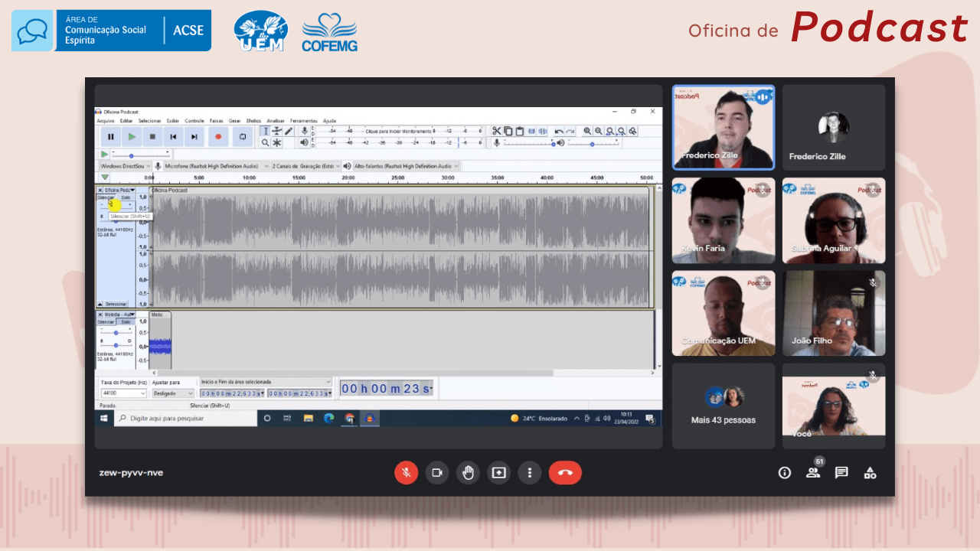The image size is (980, 551).
Task: Toggle Solo on Melodia track
Action: pyautogui.click(x=126, y=322)
